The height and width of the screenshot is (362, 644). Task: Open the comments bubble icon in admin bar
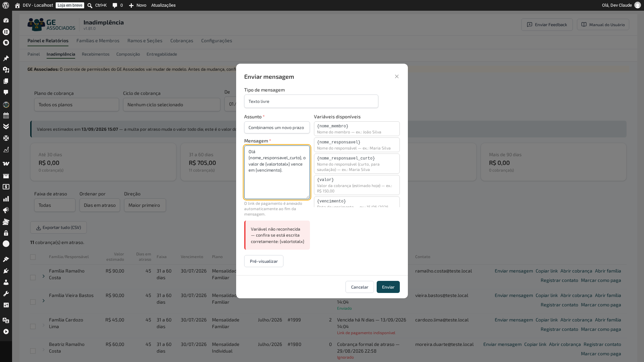click(x=115, y=5)
